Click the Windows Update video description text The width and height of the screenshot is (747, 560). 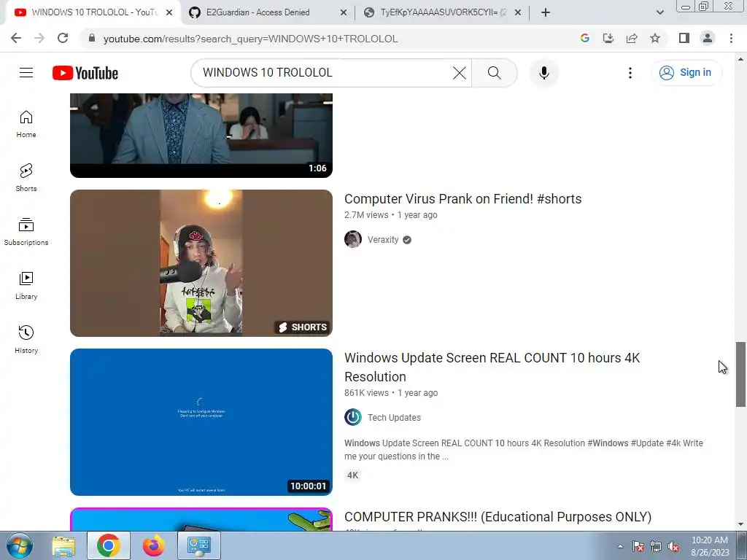click(x=524, y=449)
